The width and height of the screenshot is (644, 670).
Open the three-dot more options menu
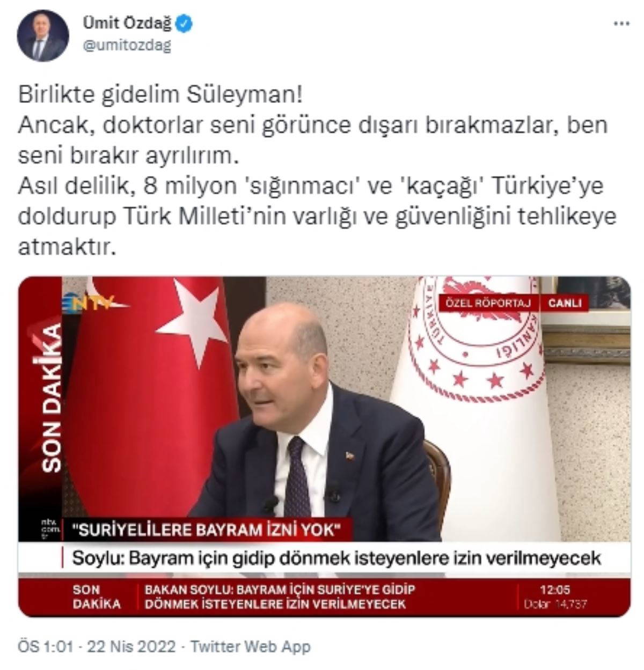(621, 24)
